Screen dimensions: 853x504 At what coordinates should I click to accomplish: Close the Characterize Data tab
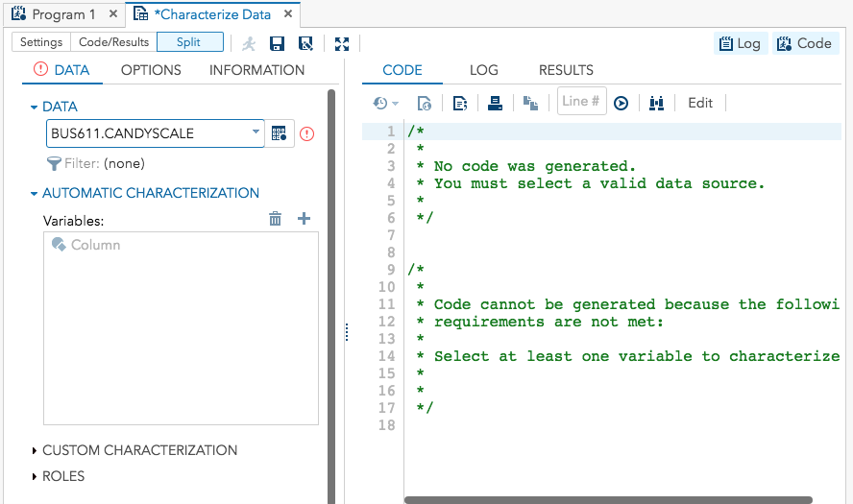point(288,14)
